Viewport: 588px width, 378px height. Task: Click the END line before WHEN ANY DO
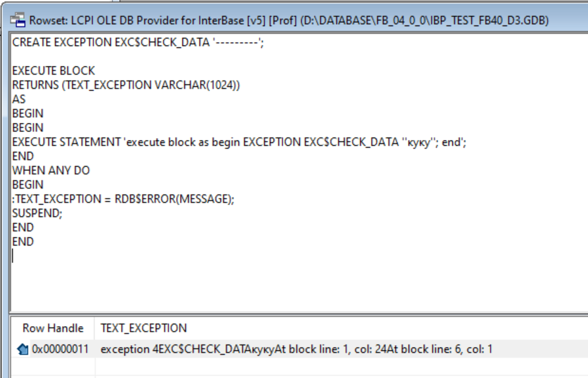23,156
